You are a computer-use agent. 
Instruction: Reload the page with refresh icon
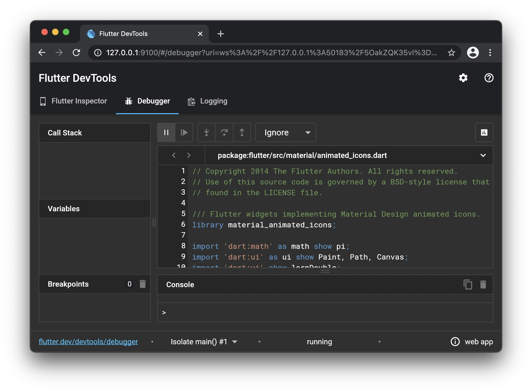76,53
